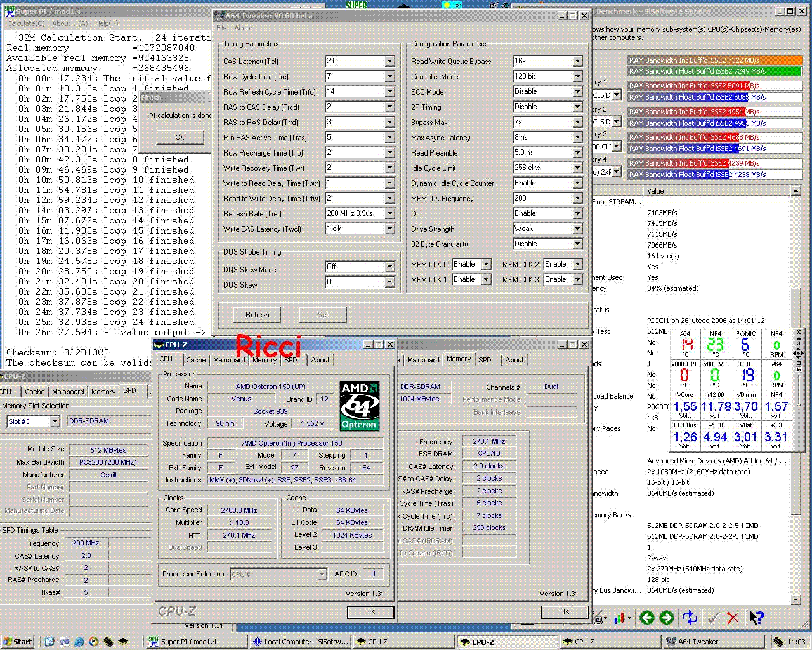Expand the Drive Strength dropdown
The image size is (812, 650).
tap(577, 229)
